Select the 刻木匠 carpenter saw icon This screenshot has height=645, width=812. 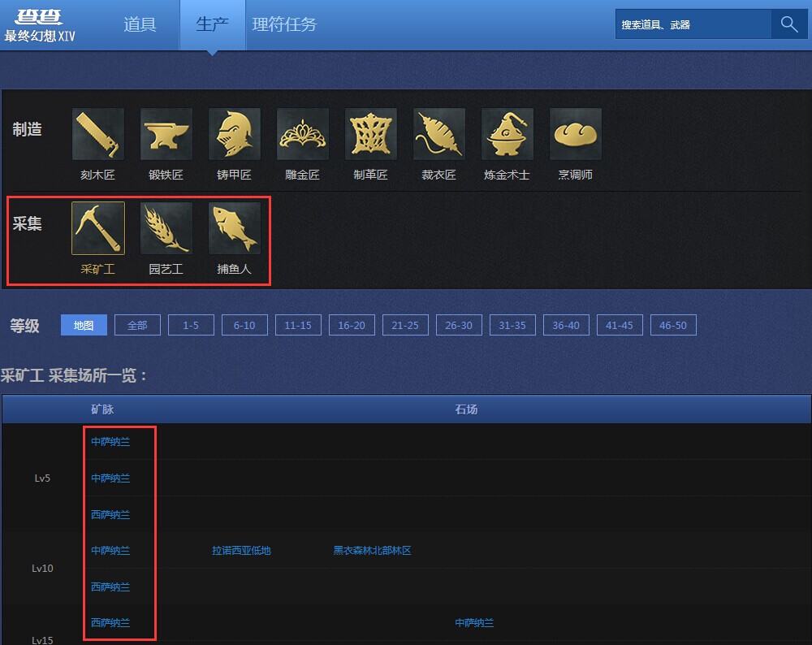pos(98,134)
